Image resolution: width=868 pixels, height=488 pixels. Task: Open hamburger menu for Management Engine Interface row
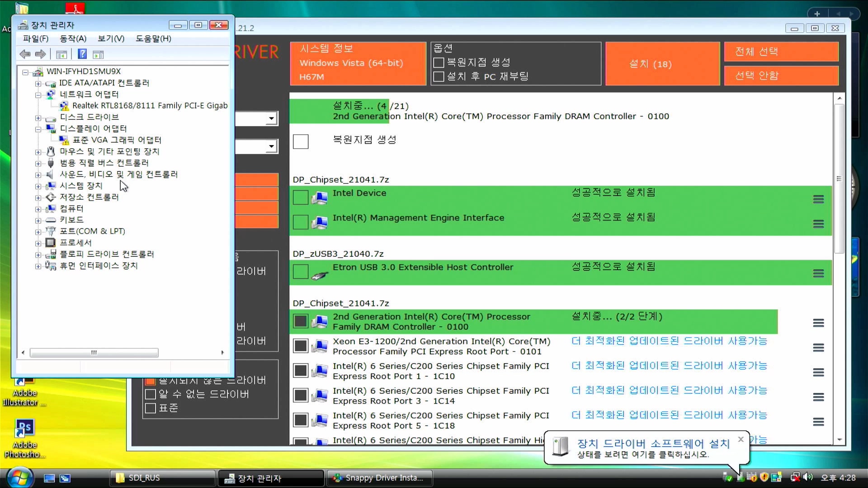818,224
